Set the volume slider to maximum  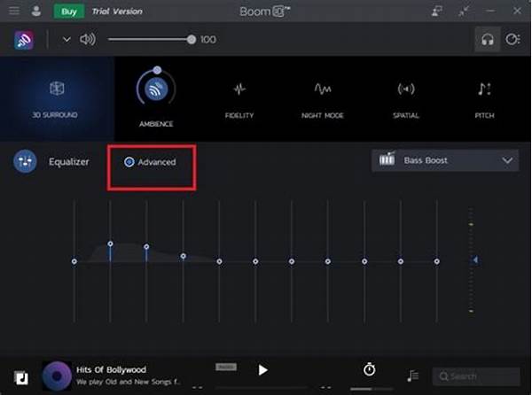(x=191, y=39)
